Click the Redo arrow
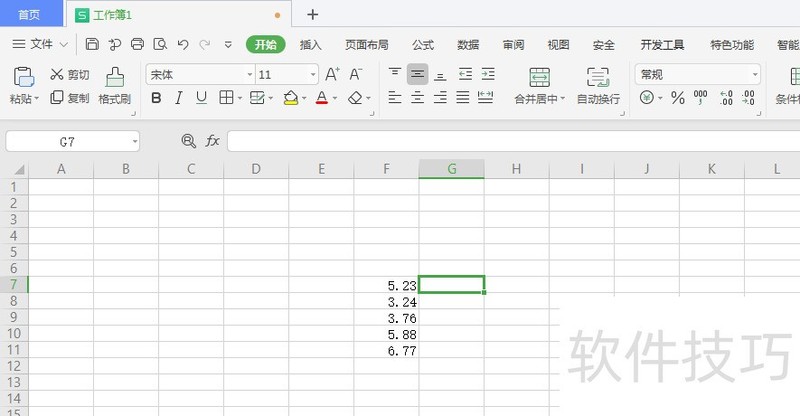 pos(205,44)
